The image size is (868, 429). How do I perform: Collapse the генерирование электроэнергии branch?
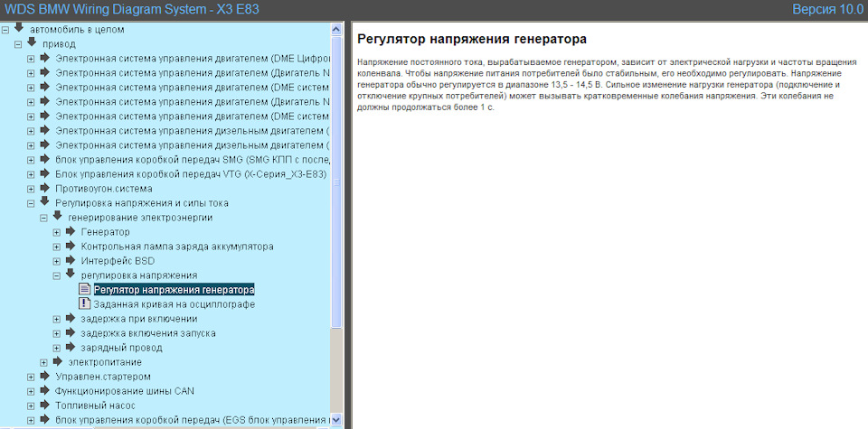43,219
